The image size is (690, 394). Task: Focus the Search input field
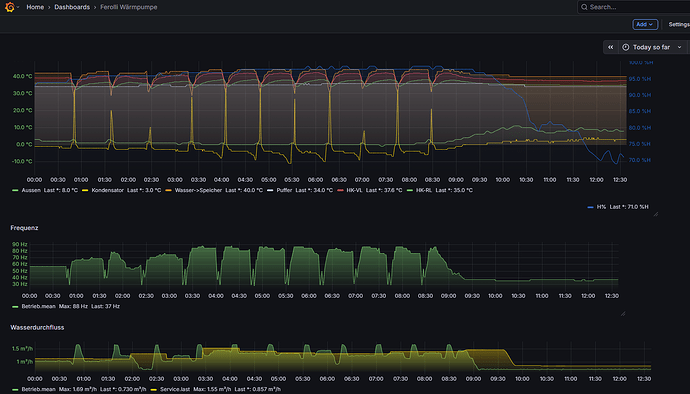click(634, 7)
